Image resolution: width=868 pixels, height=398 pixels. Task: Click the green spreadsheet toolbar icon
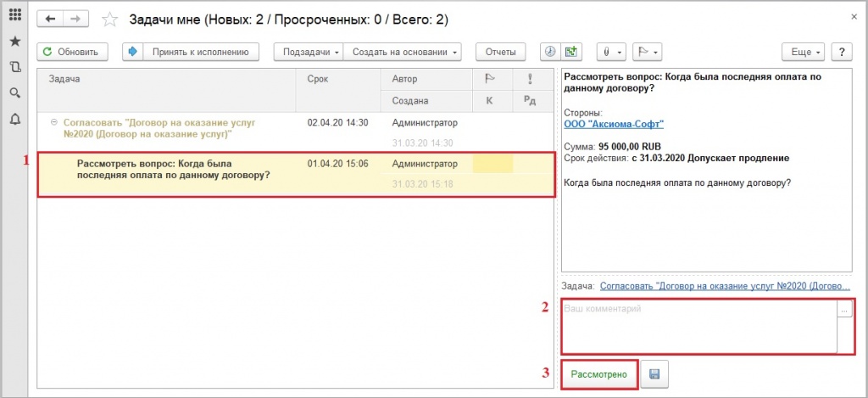pos(572,52)
